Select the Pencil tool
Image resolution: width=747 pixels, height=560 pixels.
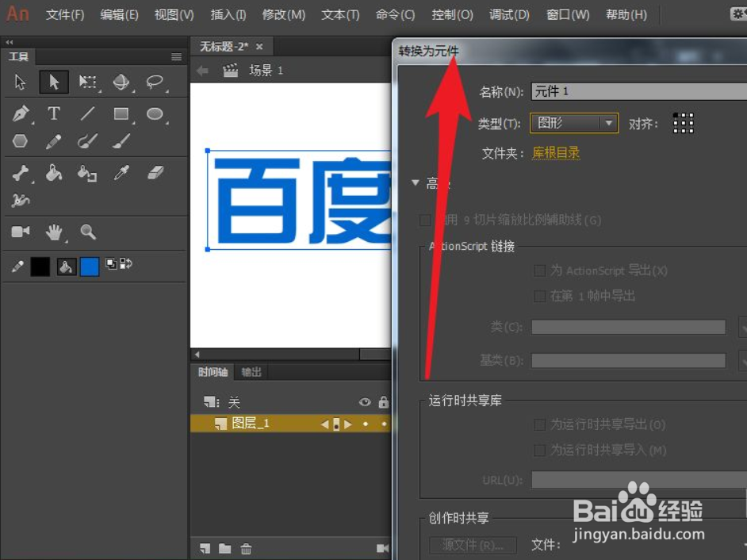(53, 141)
